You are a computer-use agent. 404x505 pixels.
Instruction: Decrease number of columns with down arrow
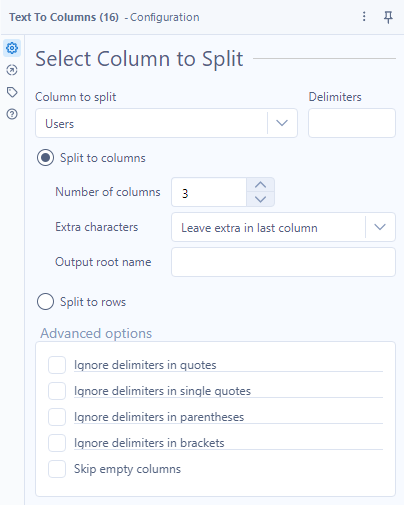click(x=260, y=199)
